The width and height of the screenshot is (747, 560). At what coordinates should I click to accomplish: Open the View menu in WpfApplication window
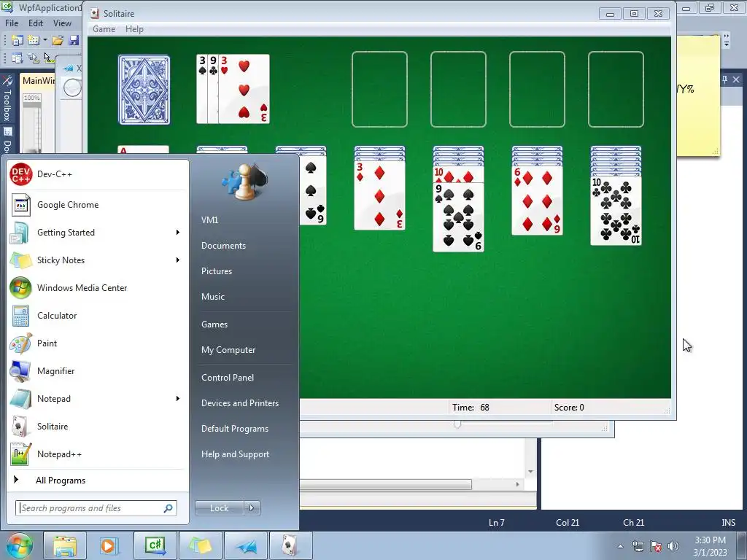pyautogui.click(x=62, y=23)
